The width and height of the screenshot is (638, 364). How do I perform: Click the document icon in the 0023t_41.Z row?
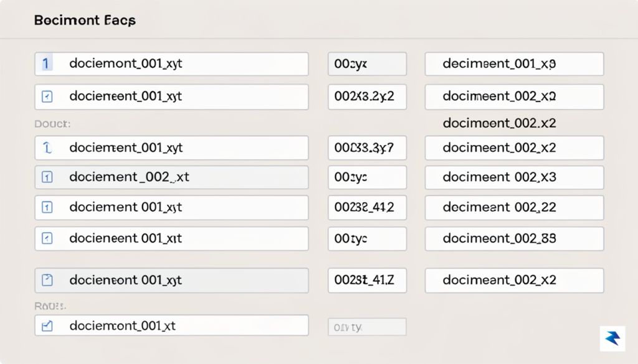pyautogui.click(x=47, y=280)
